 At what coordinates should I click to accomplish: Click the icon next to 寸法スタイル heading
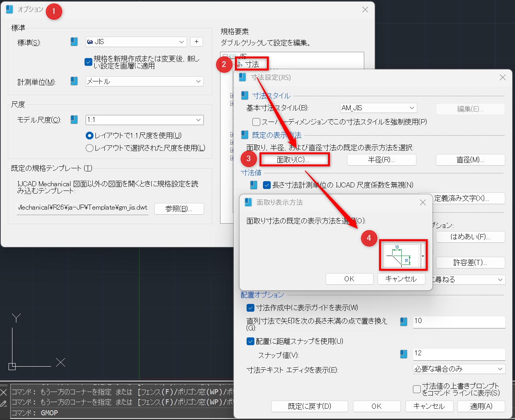click(245, 95)
